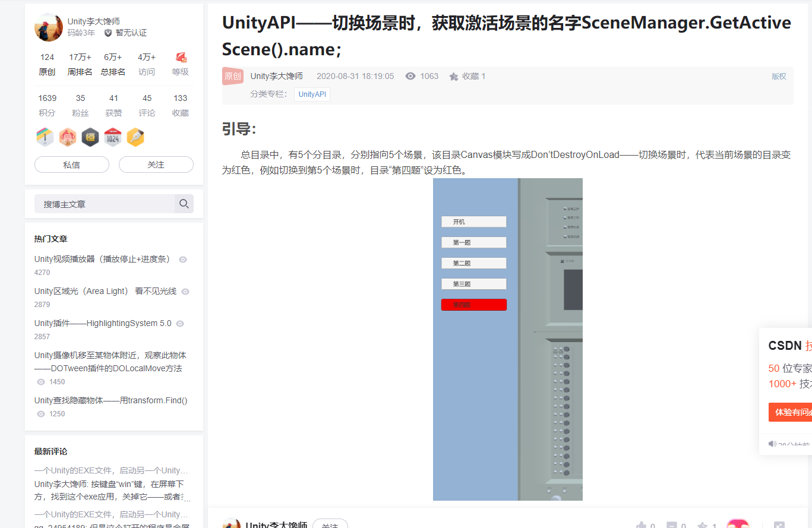Like the article via thumbs-up icon

click(643, 525)
